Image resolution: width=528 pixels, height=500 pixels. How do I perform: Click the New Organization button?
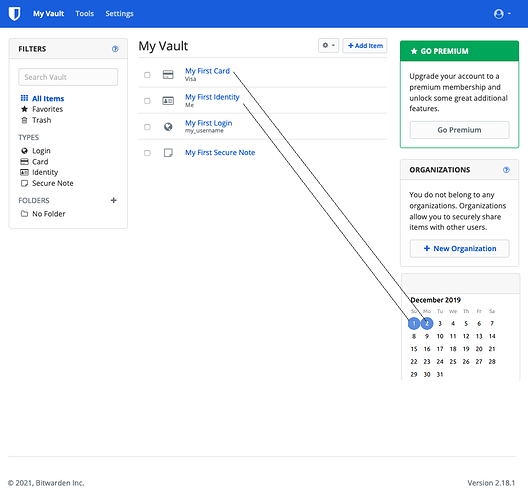coord(459,248)
